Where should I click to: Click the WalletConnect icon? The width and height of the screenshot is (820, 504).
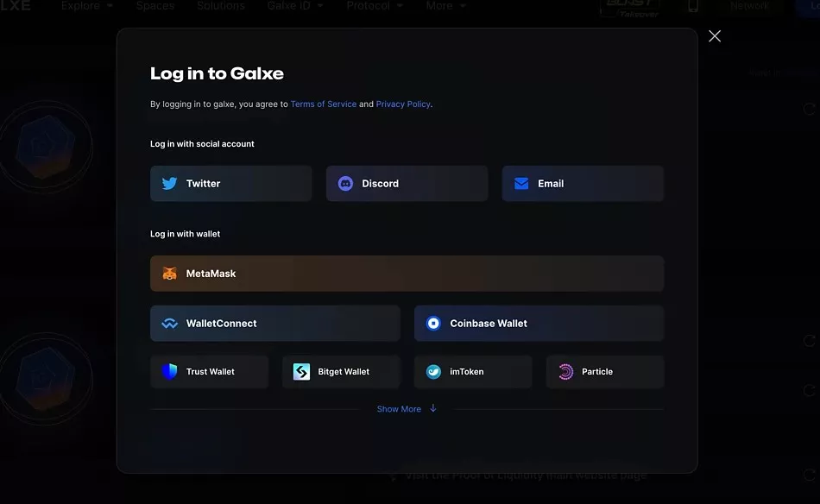[x=170, y=323]
